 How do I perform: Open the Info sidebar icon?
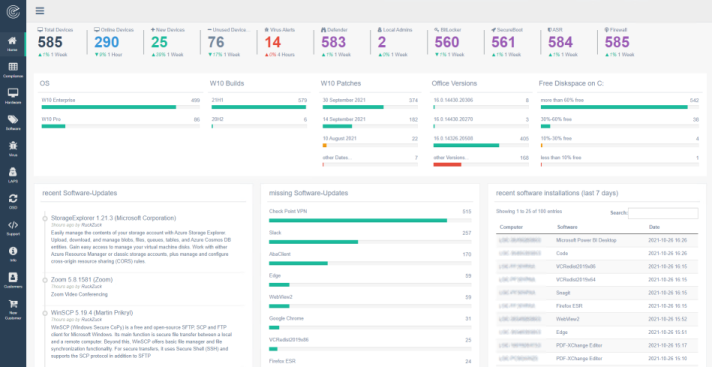[x=13, y=254]
